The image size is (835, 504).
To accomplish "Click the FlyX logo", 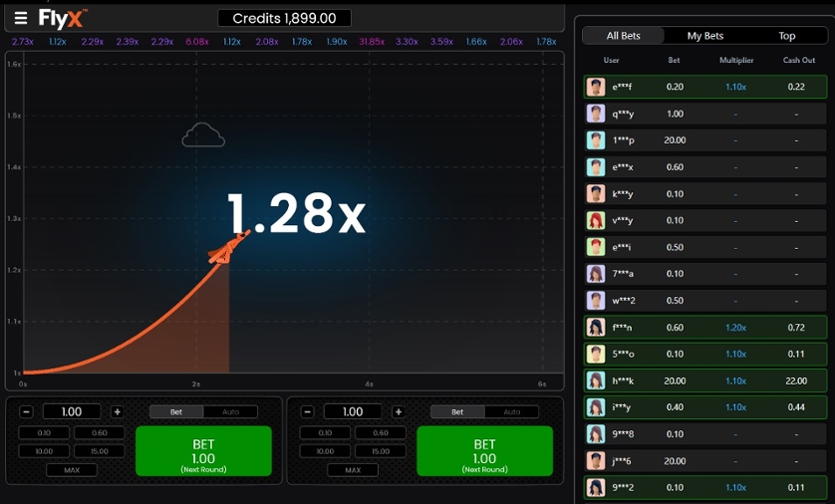I will pos(64,17).
